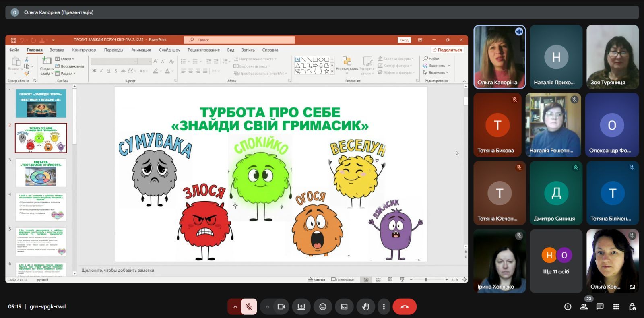
Task: Toggle closed captions
Action: (x=344, y=307)
